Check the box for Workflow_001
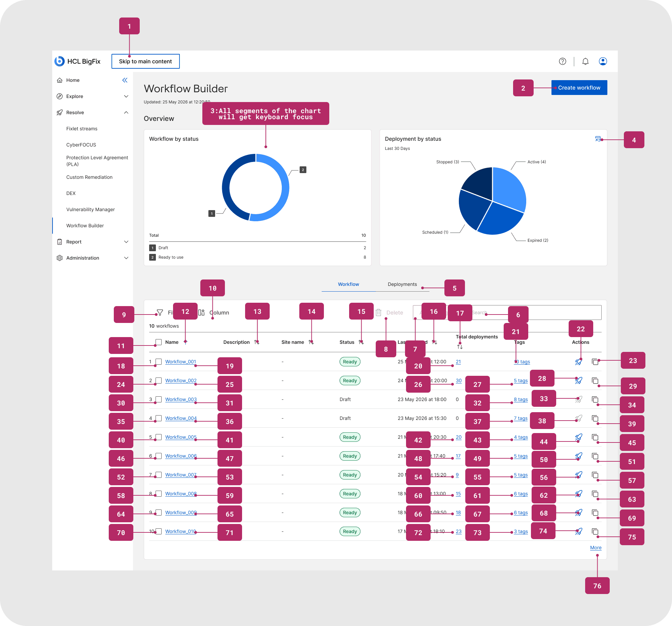 pyautogui.click(x=159, y=362)
